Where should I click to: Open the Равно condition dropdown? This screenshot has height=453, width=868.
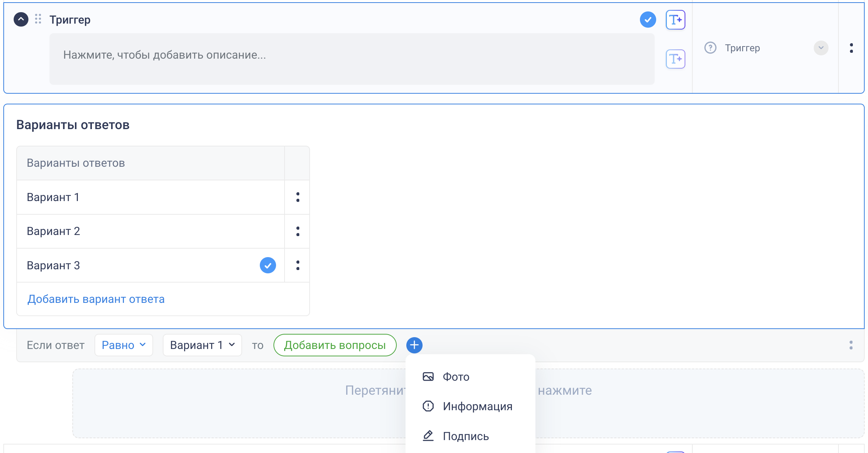click(124, 345)
